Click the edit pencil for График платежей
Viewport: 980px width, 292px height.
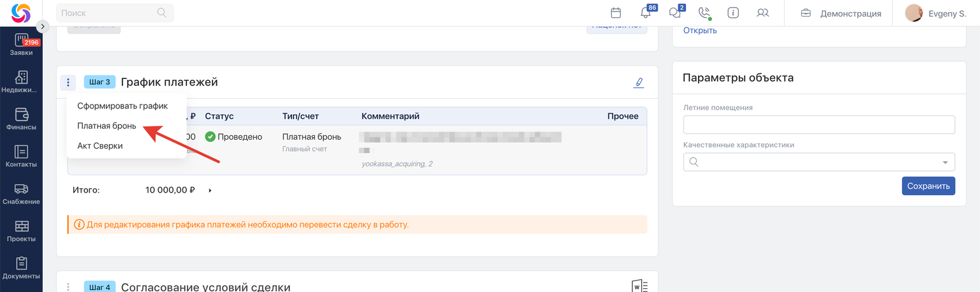639,82
